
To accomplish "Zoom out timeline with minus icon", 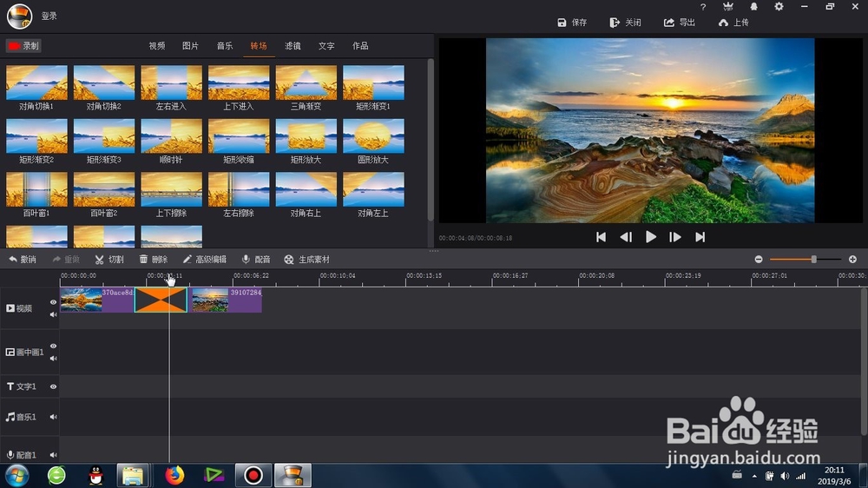I will [759, 260].
